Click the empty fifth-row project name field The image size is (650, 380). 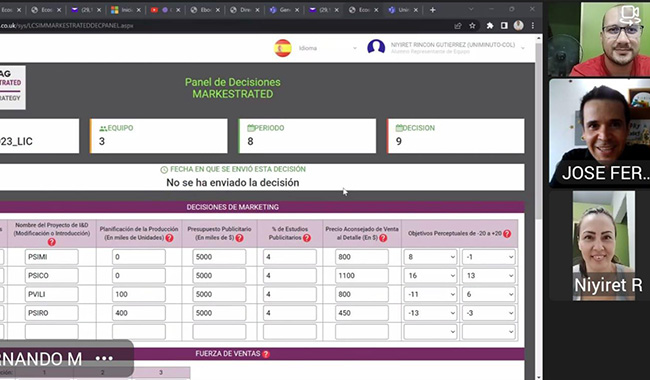click(51, 332)
